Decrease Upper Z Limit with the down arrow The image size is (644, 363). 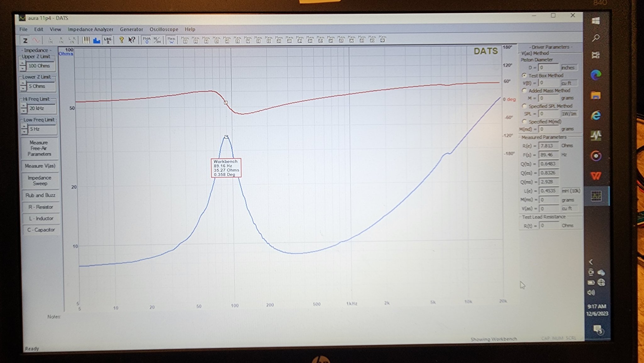23,68
